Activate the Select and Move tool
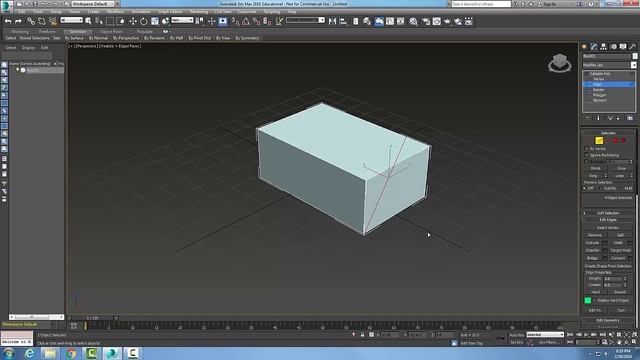Image resolution: width=640 pixels, height=360 pixels. pos(133,21)
